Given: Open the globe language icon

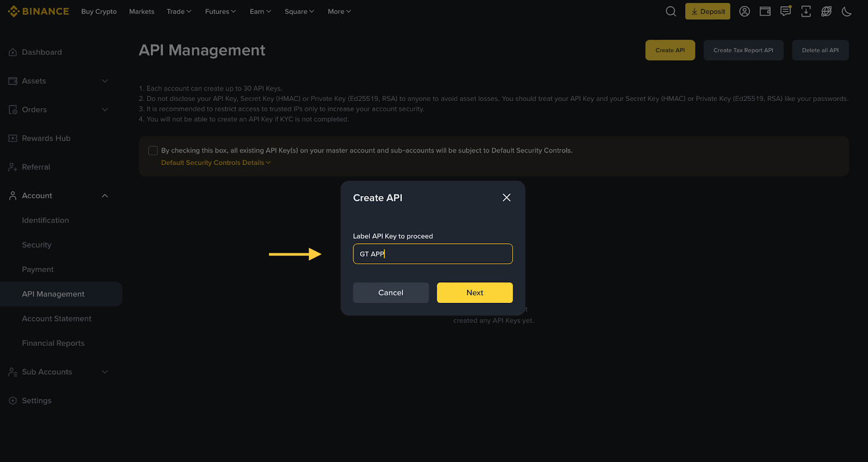Looking at the screenshot, I should (826, 11).
